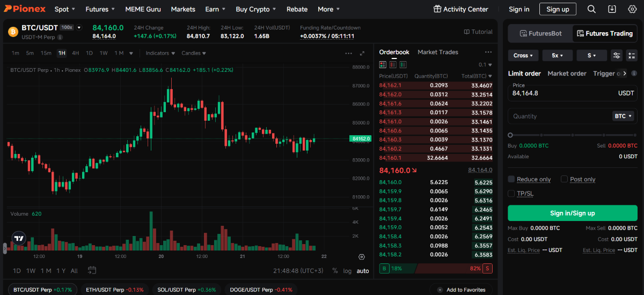The image size is (644, 295).
Task: Toggle auto scale on chart
Action: [363, 271]
